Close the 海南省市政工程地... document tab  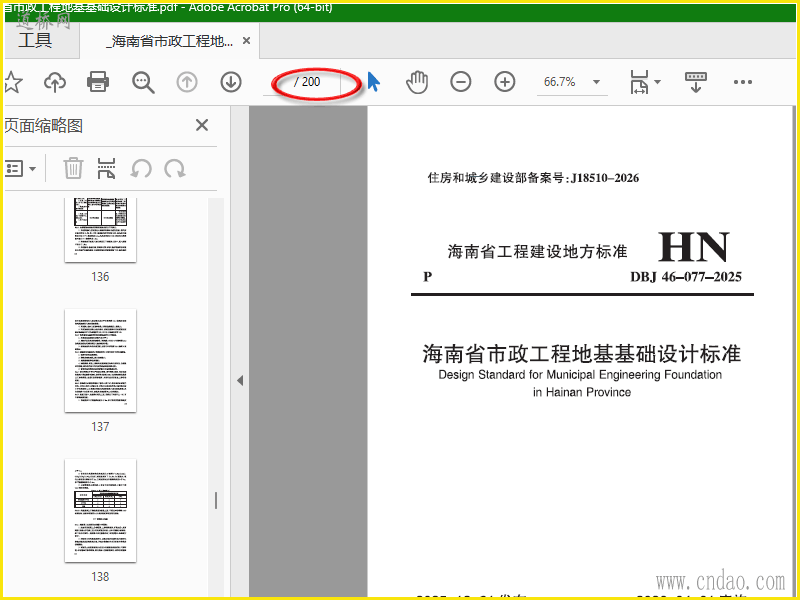click(246, 40)
